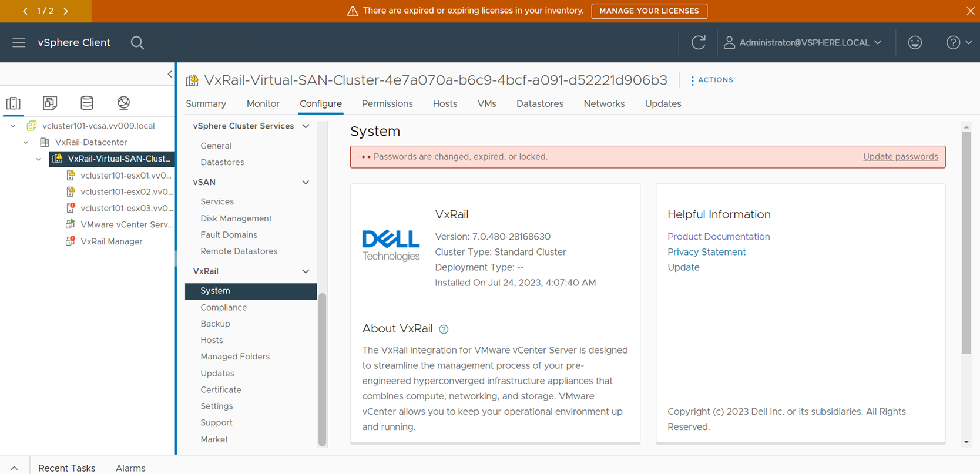
Task: Open the Monitor tab
Action: coord(263,103)
